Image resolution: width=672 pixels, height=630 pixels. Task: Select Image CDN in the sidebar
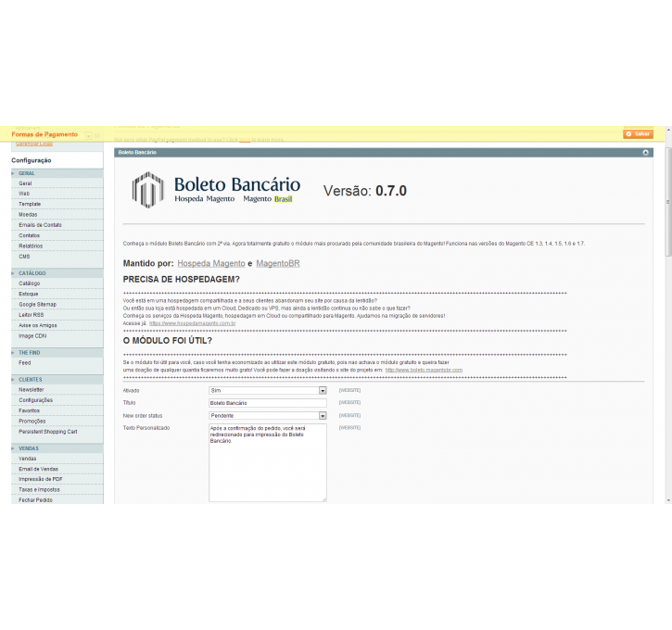[x=57, y=336]
